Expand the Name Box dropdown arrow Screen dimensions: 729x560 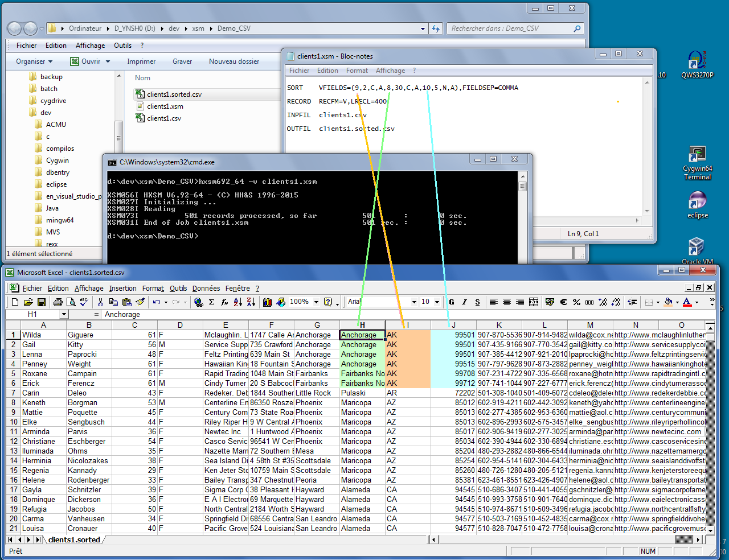coord(64,315)
